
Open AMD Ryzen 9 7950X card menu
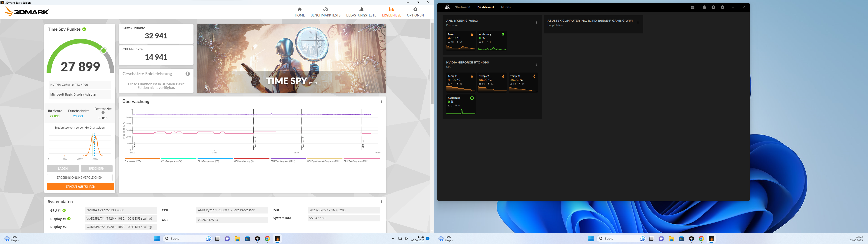(x=536, y=23)
